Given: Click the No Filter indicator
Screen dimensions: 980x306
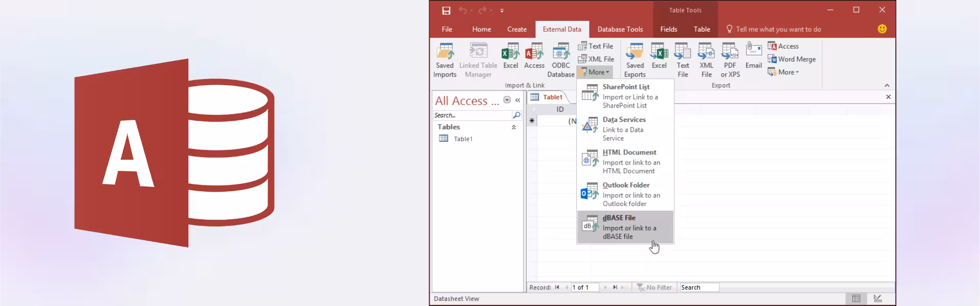Looking at the screenshot, I should [654, 287].
